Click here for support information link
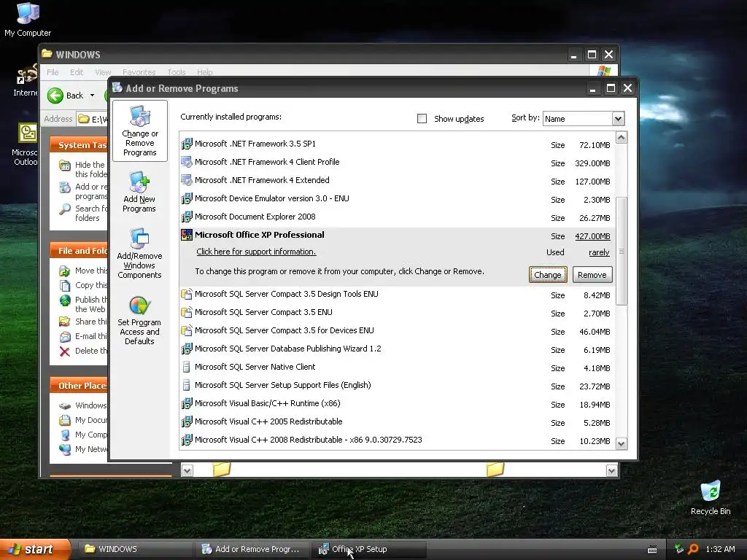747x560 pixels. 256,252
